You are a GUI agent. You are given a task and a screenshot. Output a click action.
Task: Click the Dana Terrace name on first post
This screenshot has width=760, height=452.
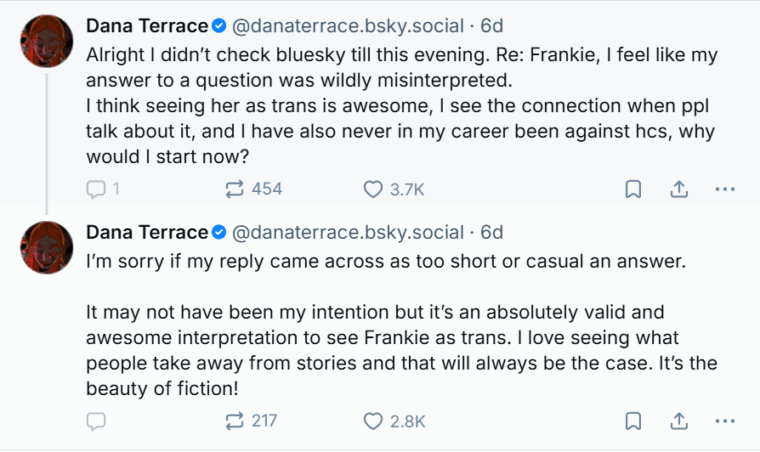click(x=146, y=24)
